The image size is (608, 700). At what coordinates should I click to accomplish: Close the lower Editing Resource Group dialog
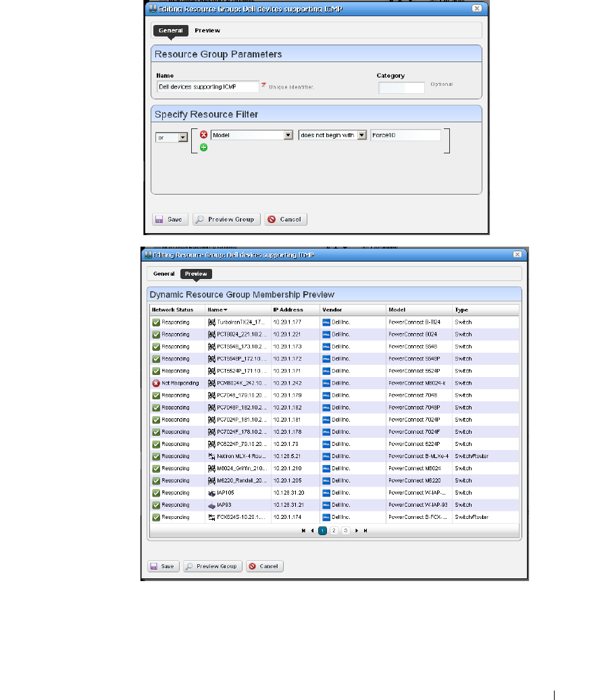coord(517,254)
